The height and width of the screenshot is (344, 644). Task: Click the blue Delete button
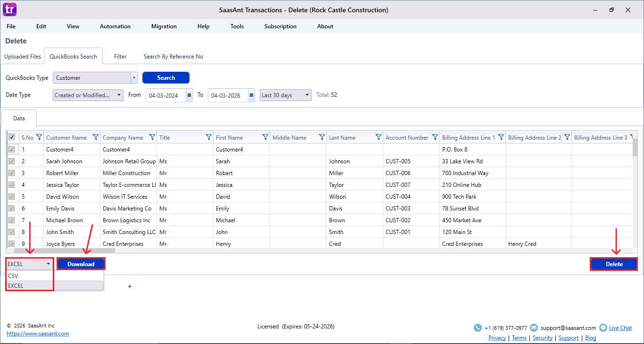614,264
